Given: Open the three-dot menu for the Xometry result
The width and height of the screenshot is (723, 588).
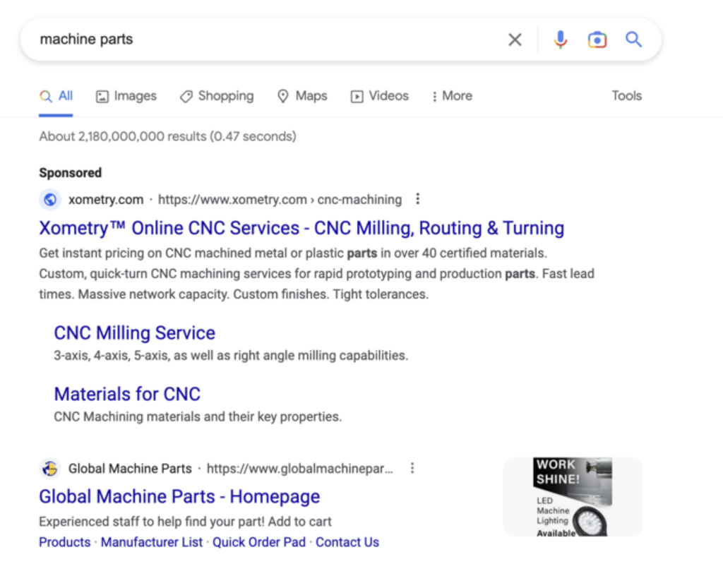Looking at the screenshot, I should point(418,199).
